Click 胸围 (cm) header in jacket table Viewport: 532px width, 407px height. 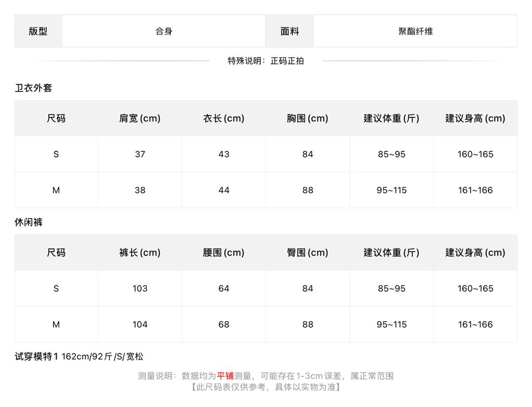308,118
